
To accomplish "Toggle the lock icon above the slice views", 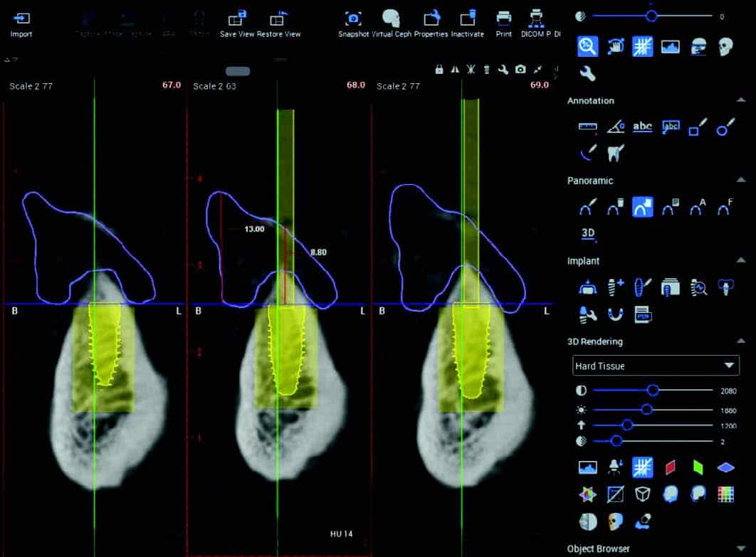I will click(439, 69).
